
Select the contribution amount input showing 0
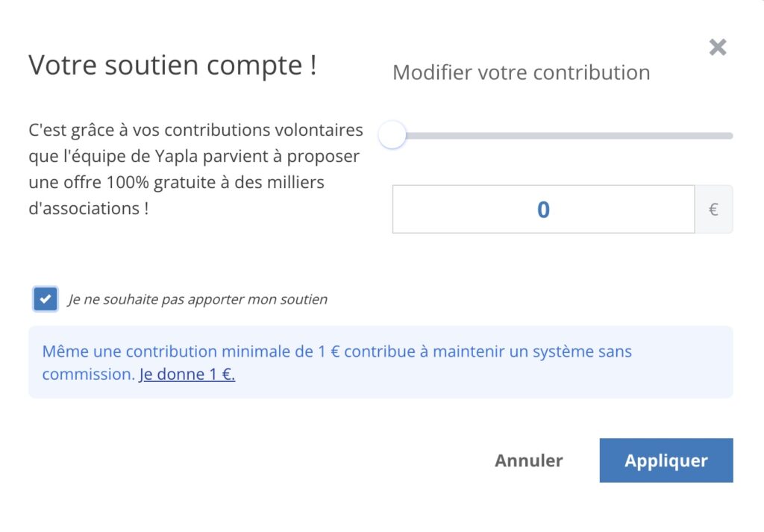click(x=543, y=209)
